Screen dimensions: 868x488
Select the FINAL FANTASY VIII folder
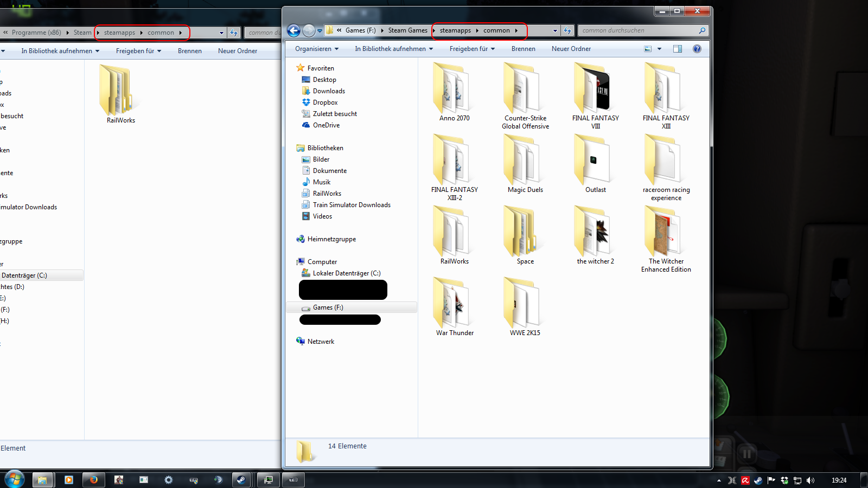point(596,96)
